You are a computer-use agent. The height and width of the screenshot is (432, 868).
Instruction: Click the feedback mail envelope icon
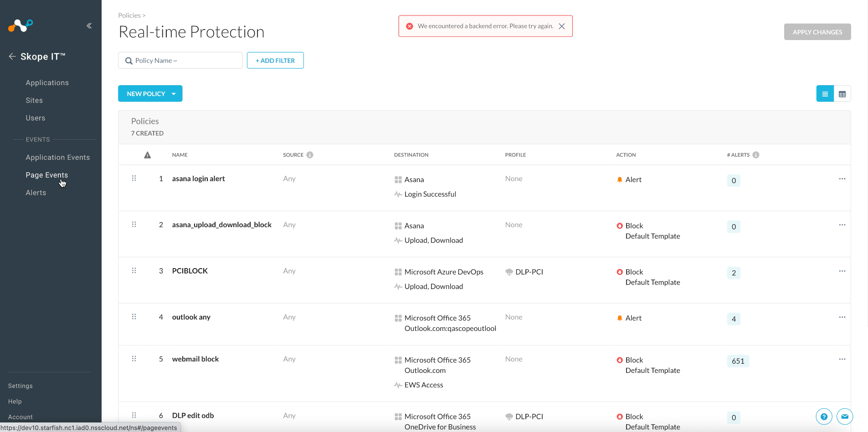pyautogui.click(x=845, y=417)
